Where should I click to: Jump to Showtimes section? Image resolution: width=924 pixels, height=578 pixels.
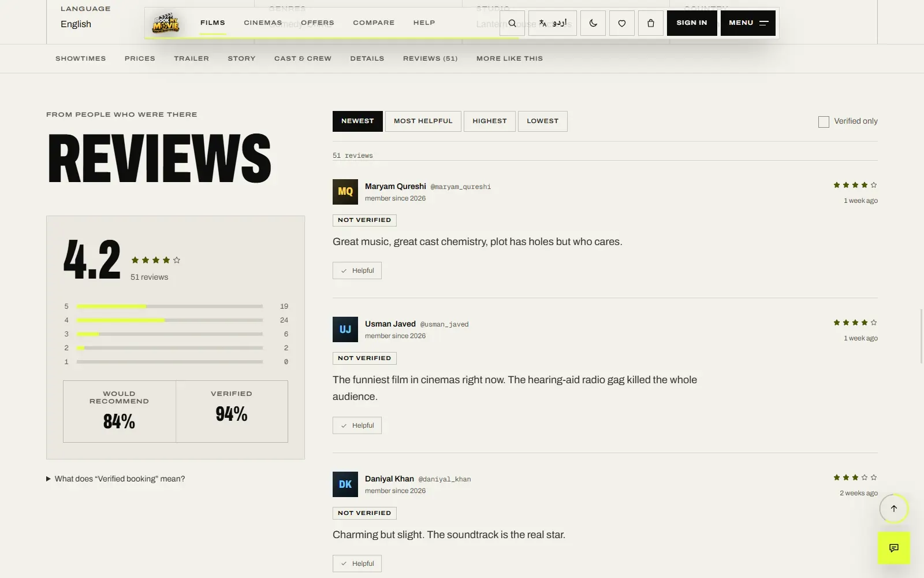coord(81,58)
